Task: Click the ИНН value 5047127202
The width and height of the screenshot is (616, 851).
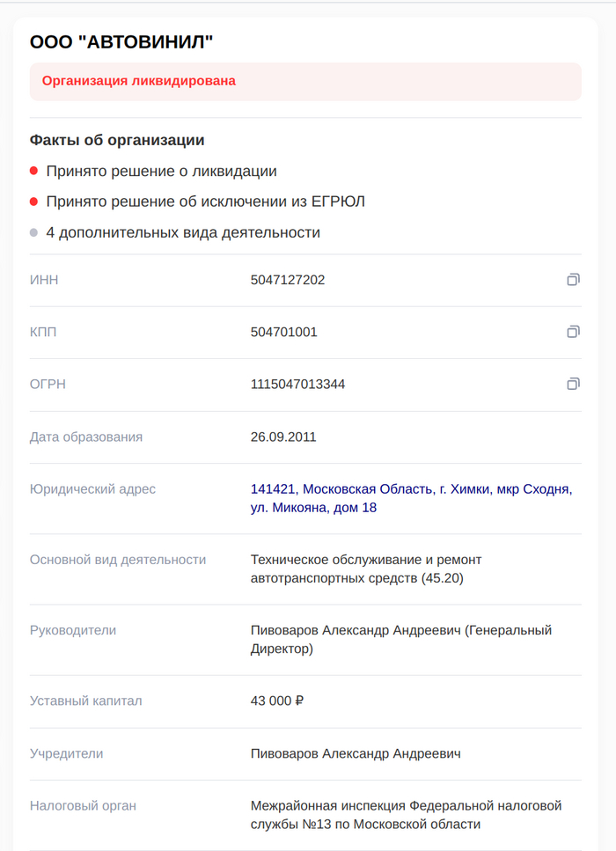Action: (x=288, y=280)
